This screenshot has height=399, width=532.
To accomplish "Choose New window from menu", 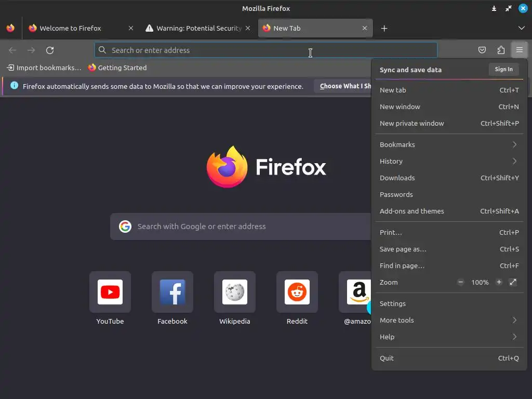I will [449, 107].
